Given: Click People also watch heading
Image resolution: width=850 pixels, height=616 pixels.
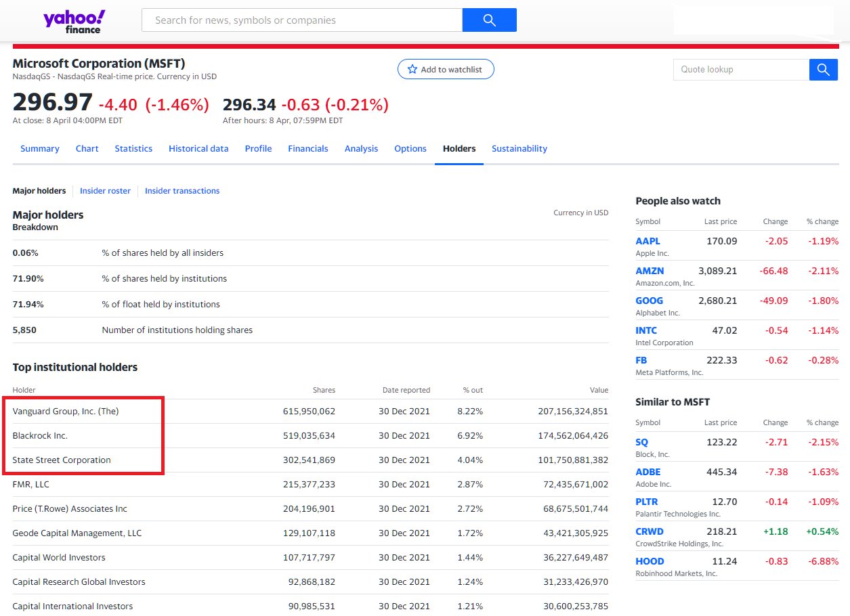Looking at the screenshot, I should [678, 201].
